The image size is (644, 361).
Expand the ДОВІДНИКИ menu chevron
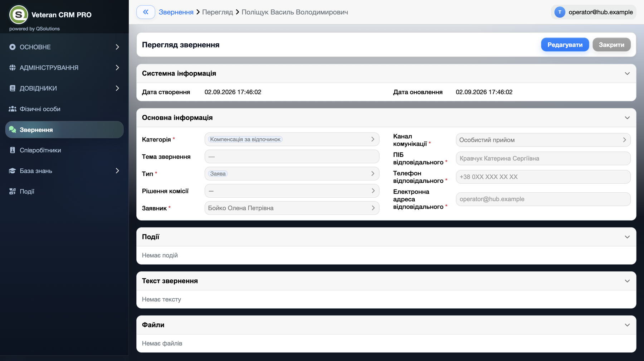point(117,88)
